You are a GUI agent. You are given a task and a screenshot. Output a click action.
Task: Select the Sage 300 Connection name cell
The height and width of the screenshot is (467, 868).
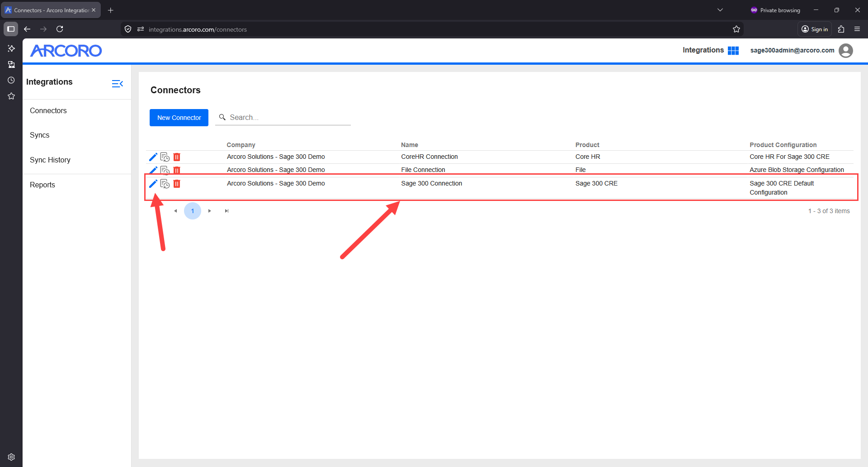tap(432, 183)
